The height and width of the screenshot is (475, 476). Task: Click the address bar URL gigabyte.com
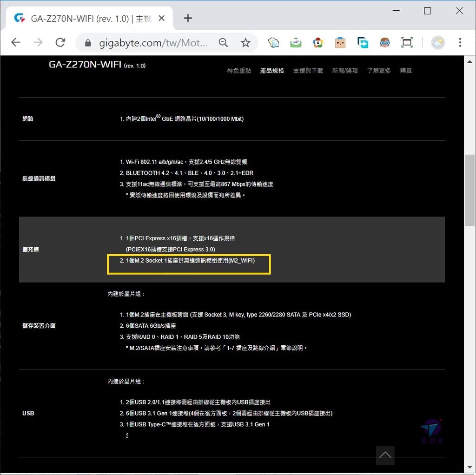(x=153, y=43)
